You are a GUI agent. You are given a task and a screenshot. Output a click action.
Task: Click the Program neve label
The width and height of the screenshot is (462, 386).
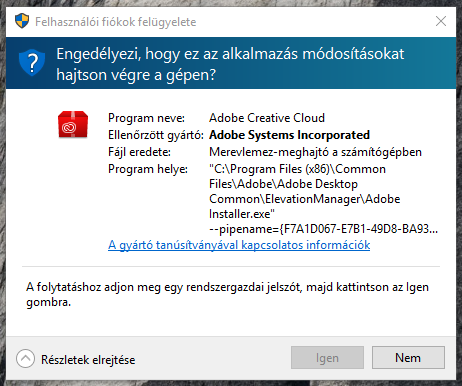(146, 118)
